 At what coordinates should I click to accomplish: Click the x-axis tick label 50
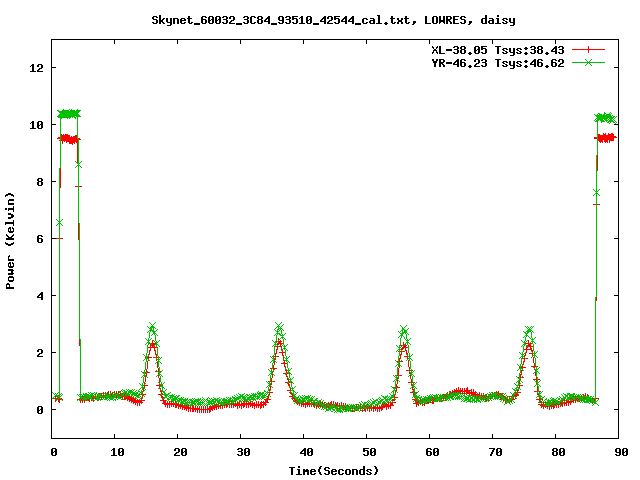369,452
